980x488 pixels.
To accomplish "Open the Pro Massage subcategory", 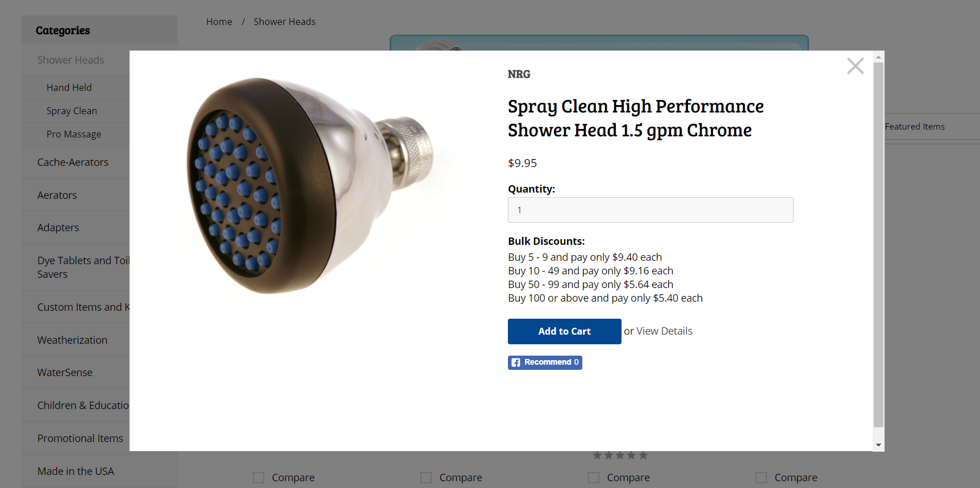I will click(74, 134).
